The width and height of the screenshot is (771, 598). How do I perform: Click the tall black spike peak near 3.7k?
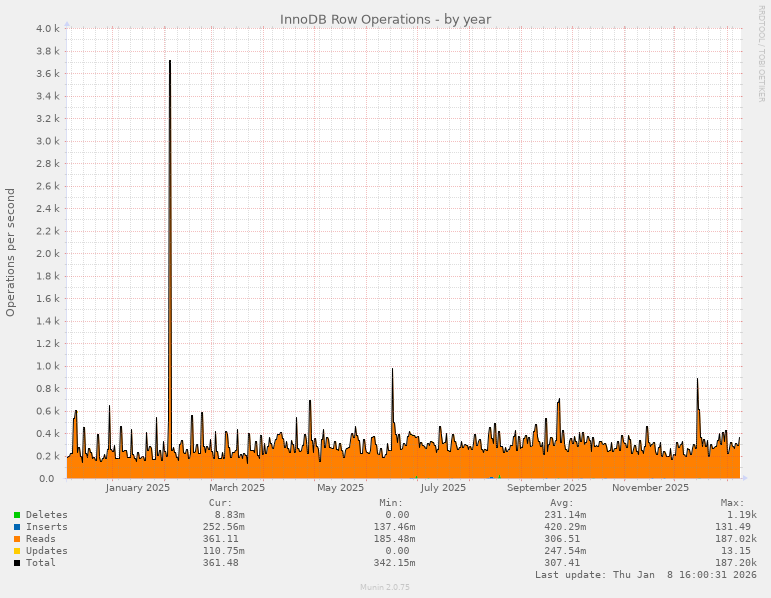pos(170,61)
